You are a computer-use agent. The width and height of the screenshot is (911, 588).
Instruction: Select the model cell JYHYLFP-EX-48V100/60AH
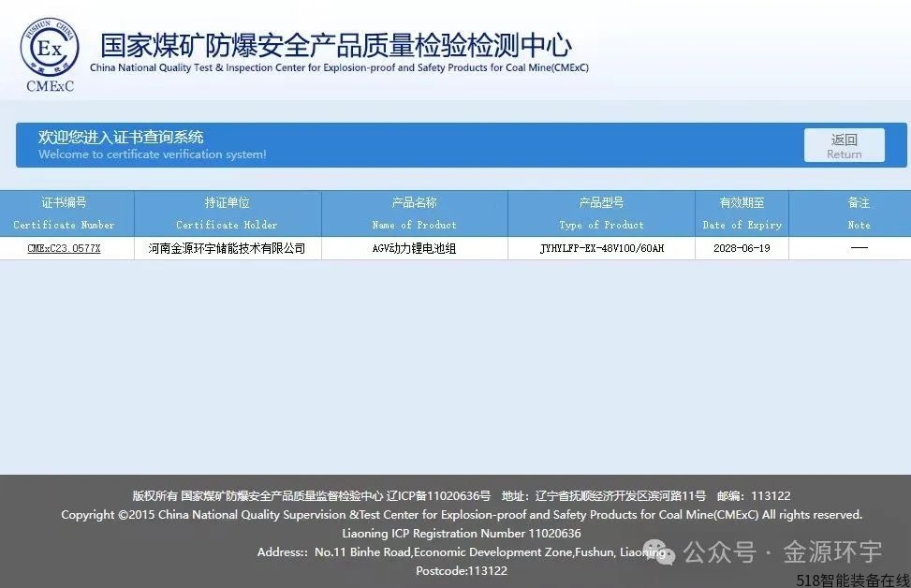(601, 248)
